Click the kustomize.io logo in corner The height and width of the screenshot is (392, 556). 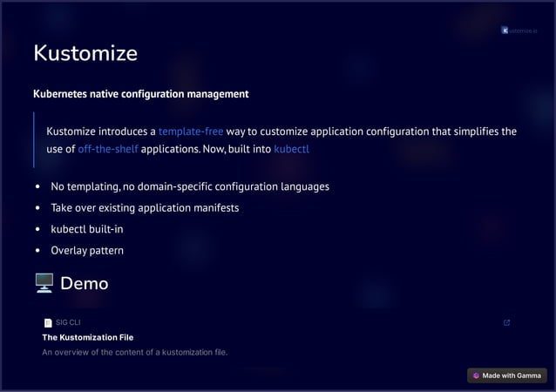click(519, 30)
